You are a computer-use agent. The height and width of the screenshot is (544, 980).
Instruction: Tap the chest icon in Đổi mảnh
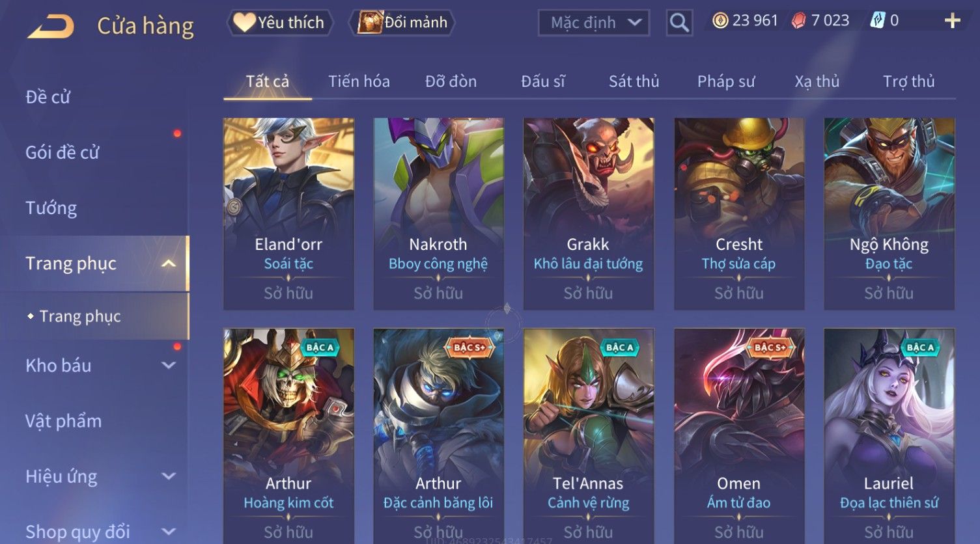click(x=370, y=22)
